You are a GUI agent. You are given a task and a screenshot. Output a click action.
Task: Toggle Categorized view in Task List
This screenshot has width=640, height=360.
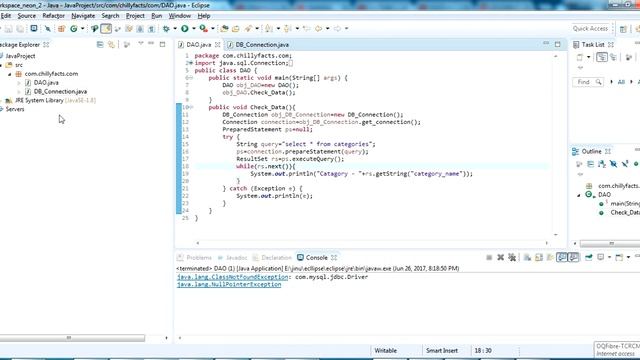click(x=602, y=58)
